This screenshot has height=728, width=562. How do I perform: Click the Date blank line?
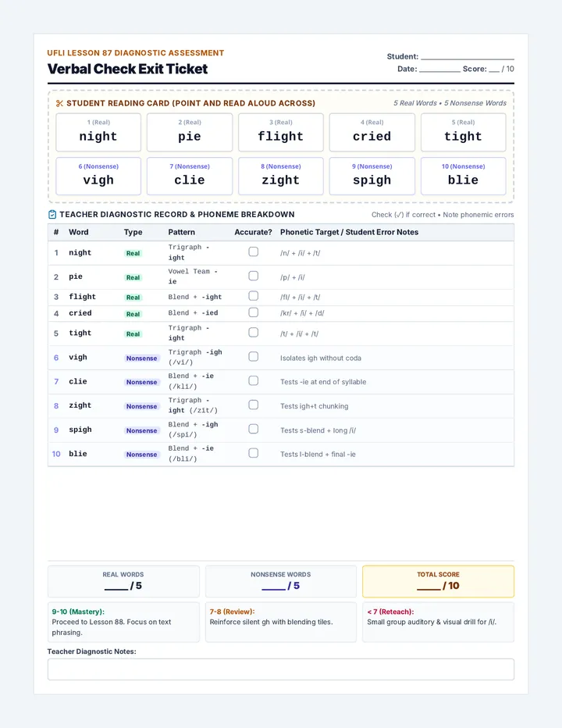[x=439, y=69]
